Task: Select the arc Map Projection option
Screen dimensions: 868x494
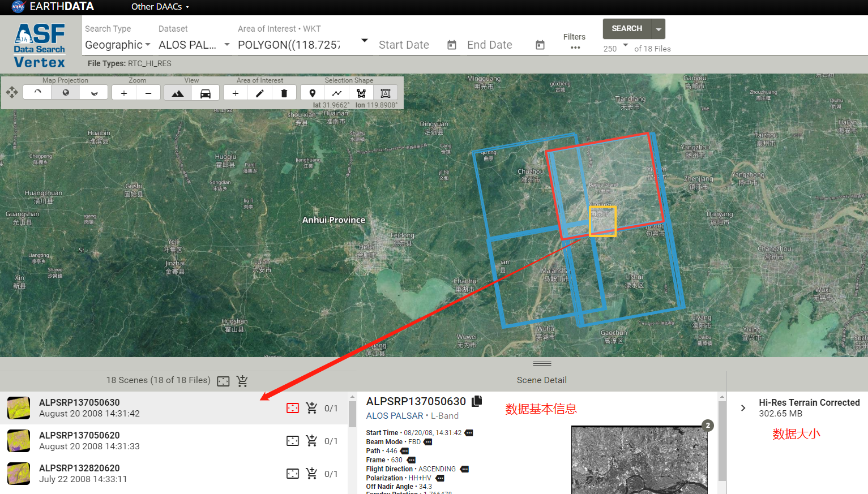Action: point(37,93)
